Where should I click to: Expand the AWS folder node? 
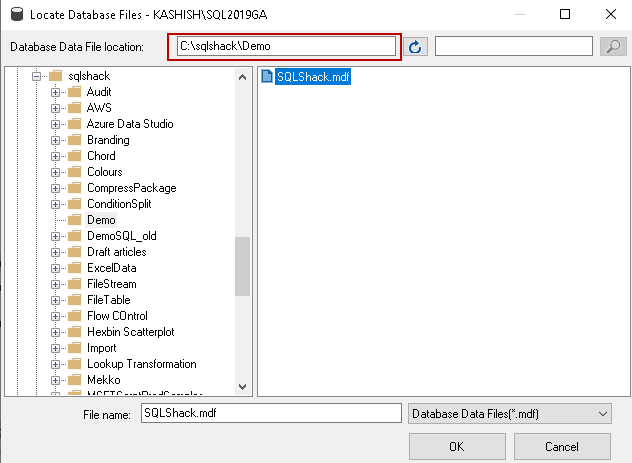click(56, 108)
